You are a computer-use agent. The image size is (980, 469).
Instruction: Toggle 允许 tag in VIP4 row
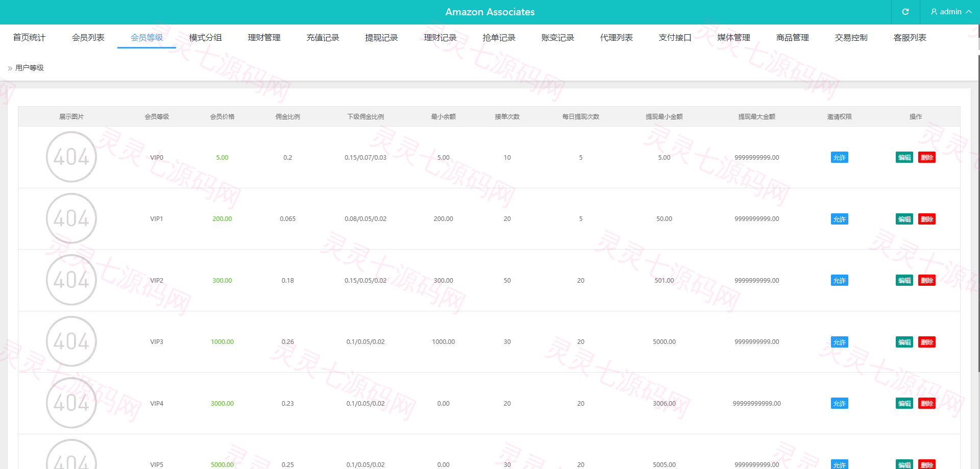click(839, 403)
